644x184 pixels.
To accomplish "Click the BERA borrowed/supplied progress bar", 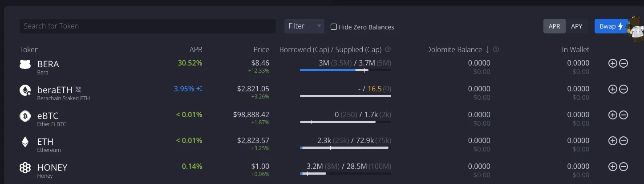I will pos(345,70).
